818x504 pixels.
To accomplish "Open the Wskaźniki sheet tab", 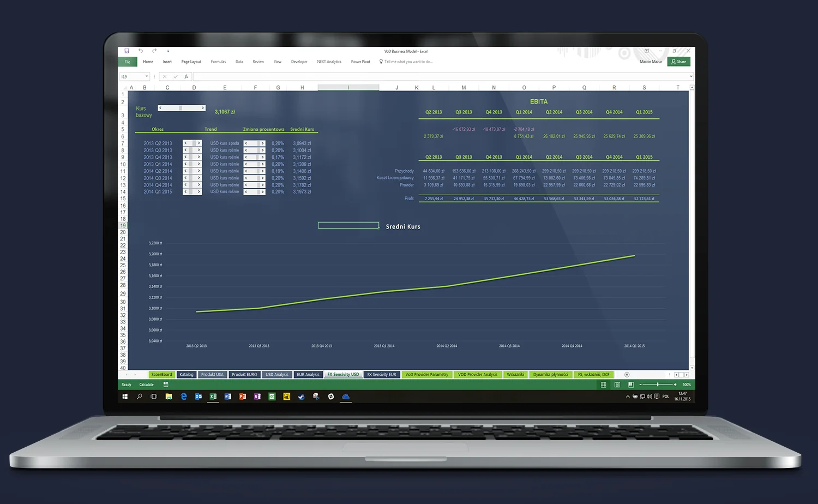I will pos(515,375).
